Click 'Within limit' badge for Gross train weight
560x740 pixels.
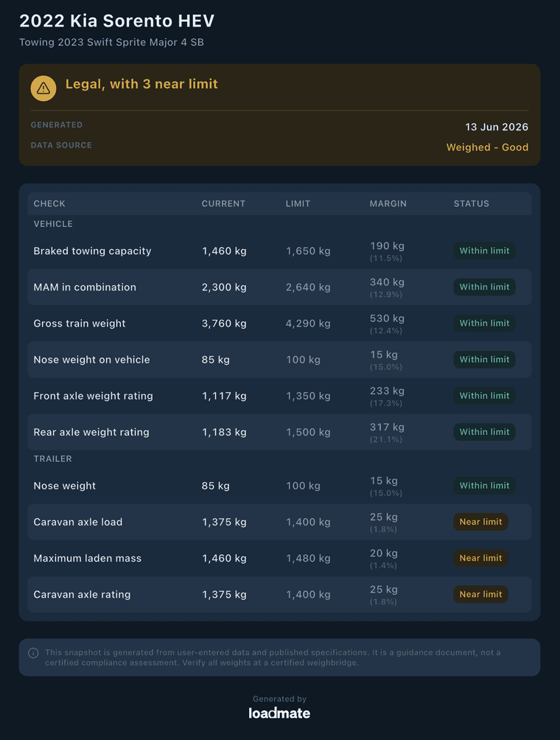click(485, 324)
